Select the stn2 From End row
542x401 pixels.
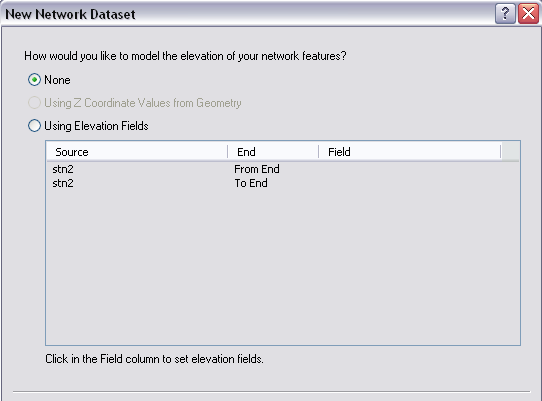pyautogui.click(x=283, y=169)
